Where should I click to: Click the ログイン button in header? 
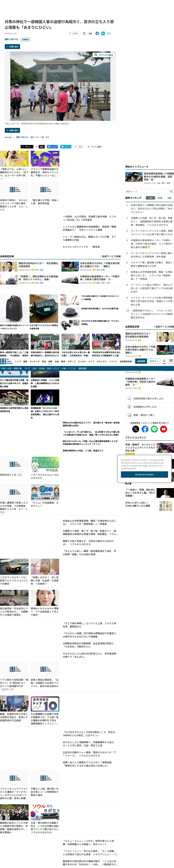coord(154,361)
